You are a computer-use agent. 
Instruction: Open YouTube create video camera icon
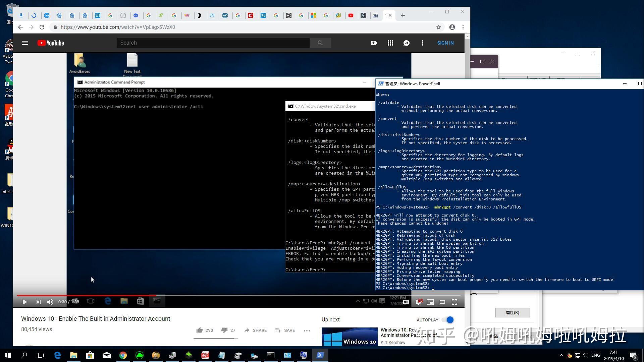tap(374, 43)
